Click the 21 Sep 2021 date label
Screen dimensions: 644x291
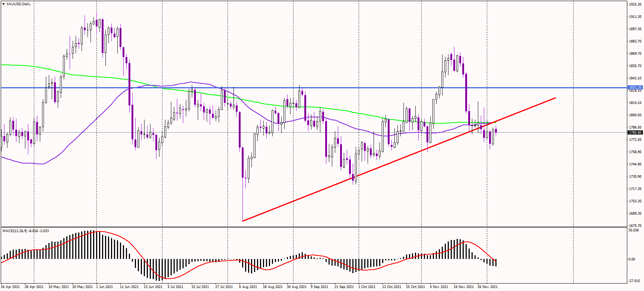click(x=344, y=287)
